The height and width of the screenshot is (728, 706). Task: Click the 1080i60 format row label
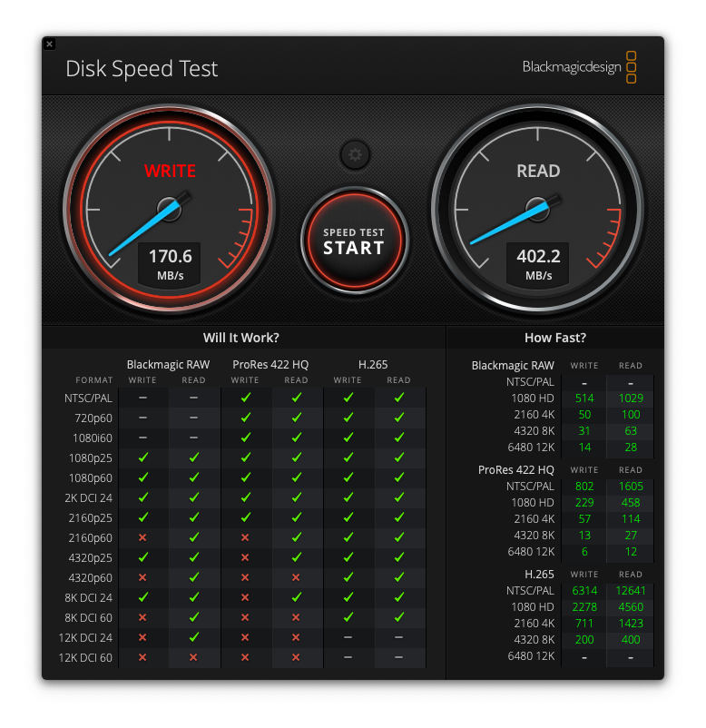93,438
